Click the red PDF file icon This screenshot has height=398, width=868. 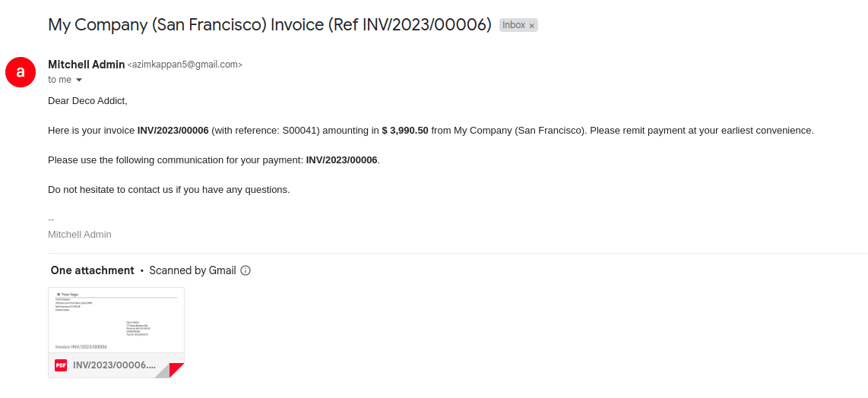click(x=61, y=365)
